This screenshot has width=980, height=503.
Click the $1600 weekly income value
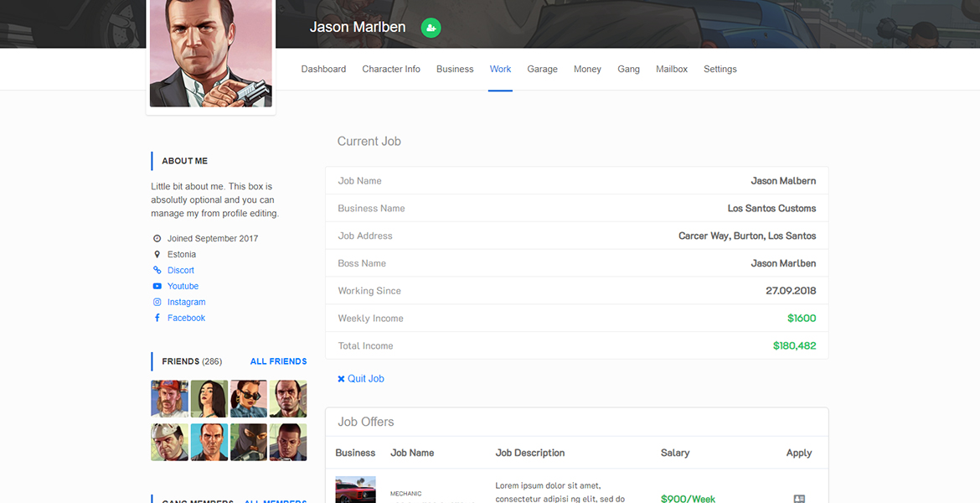(802, 318)
